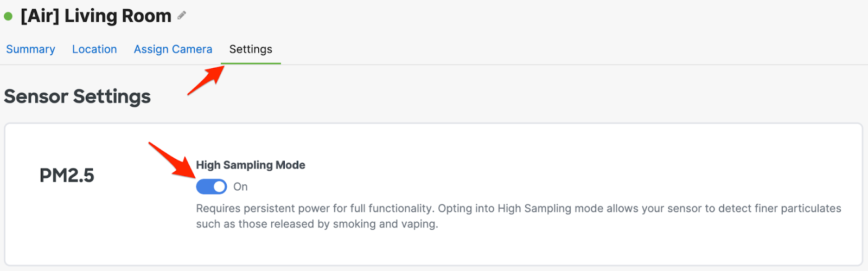Click the word "Room" in the title

[146, 16]
